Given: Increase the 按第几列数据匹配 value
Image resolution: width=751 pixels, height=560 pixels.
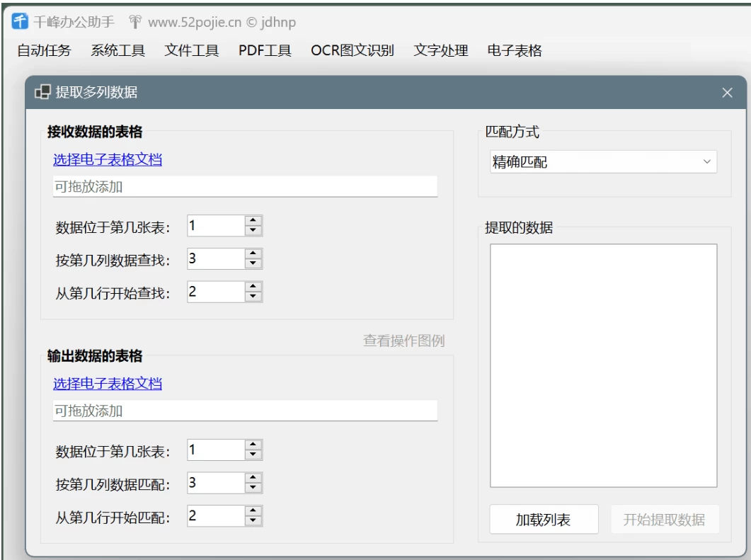Looking at the screenshot, I should point(253,478).
